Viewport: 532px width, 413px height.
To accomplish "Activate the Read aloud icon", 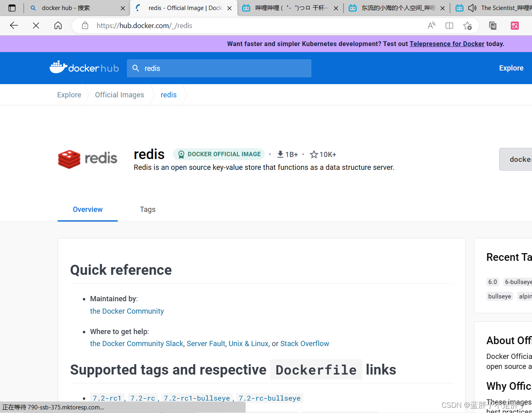I will (432, 26).
